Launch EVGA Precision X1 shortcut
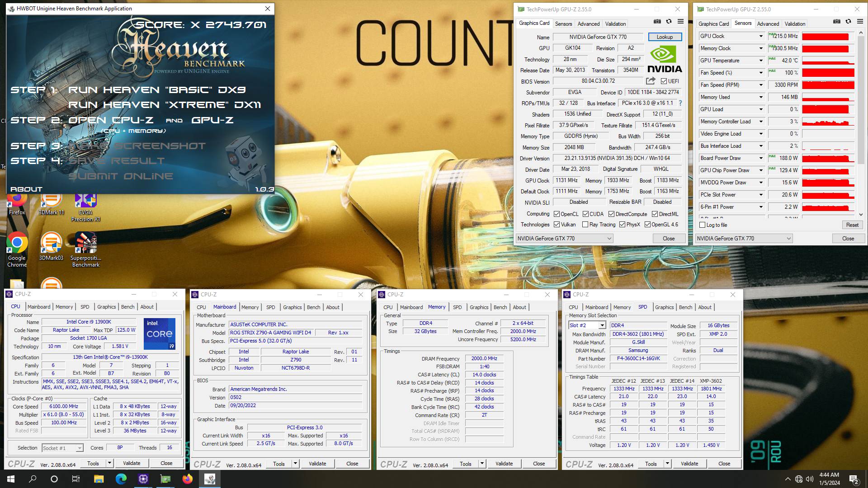Image resolution: width=868 pixels, height=488 pixels. coord(85,207)
